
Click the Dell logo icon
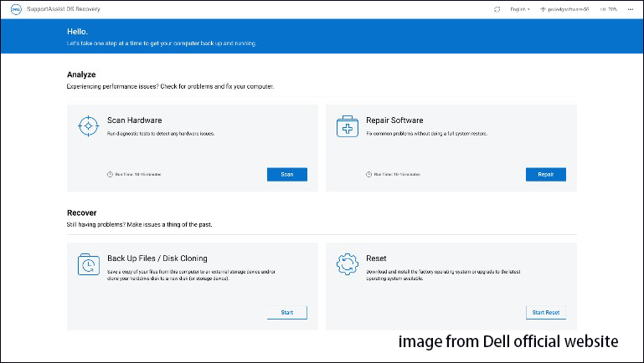click(x=16, y=9)
